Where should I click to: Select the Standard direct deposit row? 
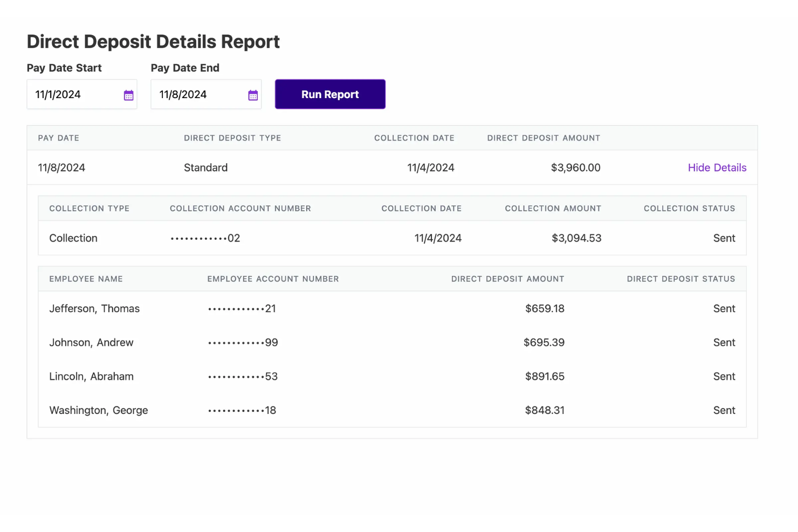pos(324,168)
